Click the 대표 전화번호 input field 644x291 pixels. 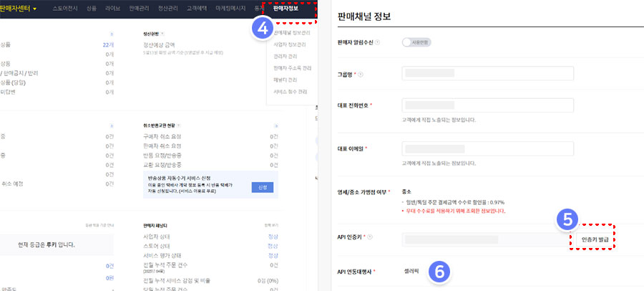[x=487, y=105]
